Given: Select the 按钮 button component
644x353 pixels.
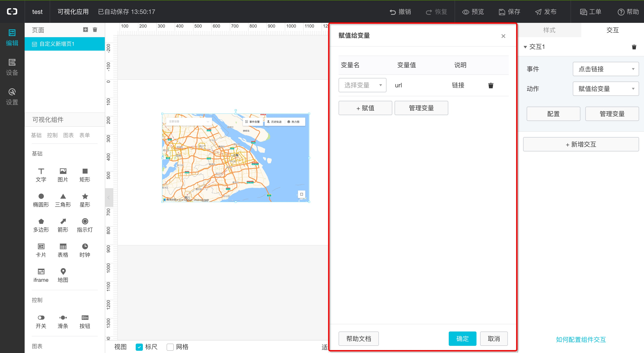Looking at the screenshot, I should [x=85, y=322].
